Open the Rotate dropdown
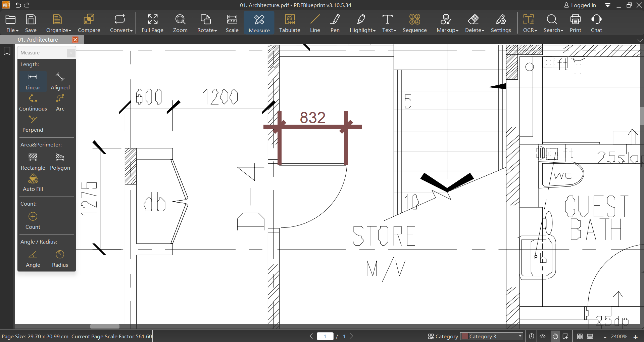This screenshot has height=342, width=644. pyautogui.click(x=207, y=23)
